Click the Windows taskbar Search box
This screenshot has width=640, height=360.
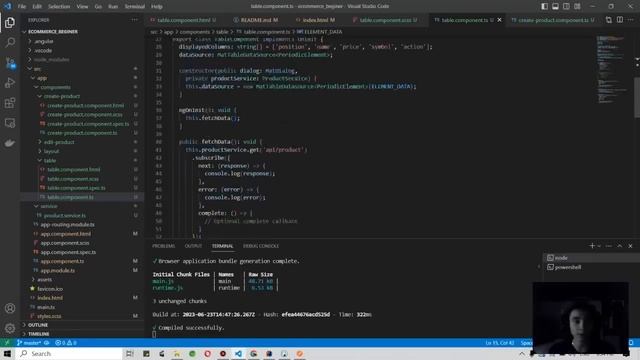pos(69,353)
